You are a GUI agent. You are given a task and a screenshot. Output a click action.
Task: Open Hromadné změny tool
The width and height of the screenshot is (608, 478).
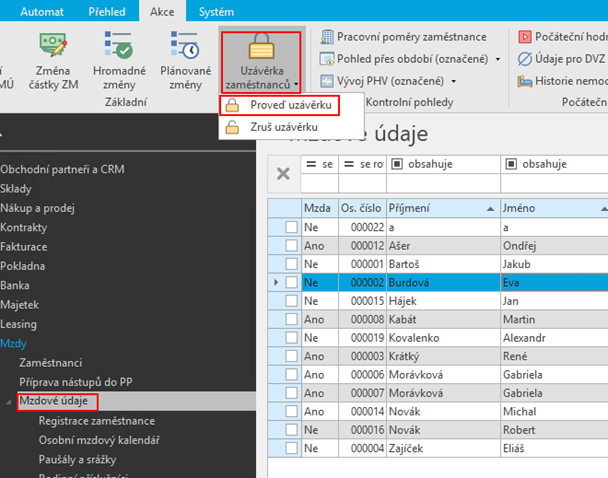[119, 48]
